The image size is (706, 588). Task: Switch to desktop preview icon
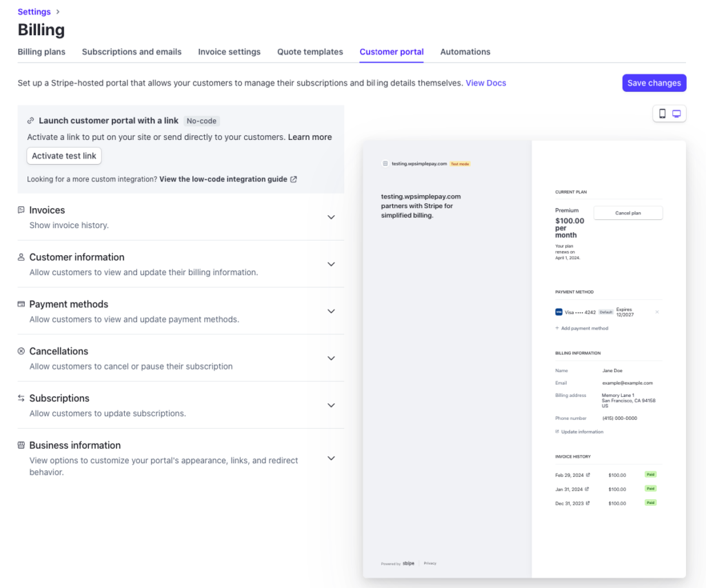[677, 114]
